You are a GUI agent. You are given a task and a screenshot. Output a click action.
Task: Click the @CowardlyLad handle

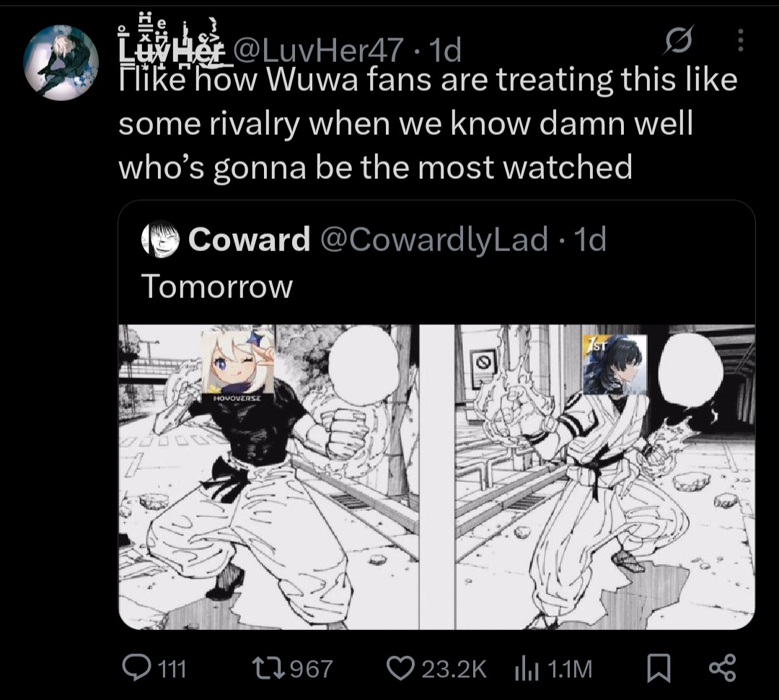(x=434, y=239)
